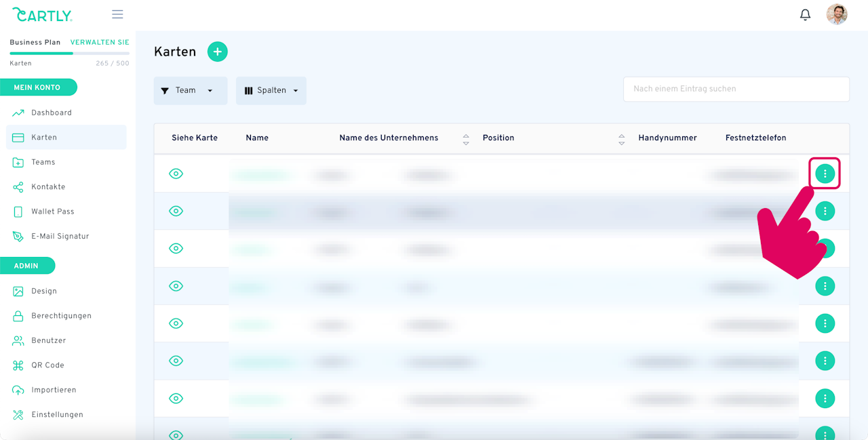This screenshot has width=868, height=440.
Task: View card via eye icon in first row
Action: [176, 174]
